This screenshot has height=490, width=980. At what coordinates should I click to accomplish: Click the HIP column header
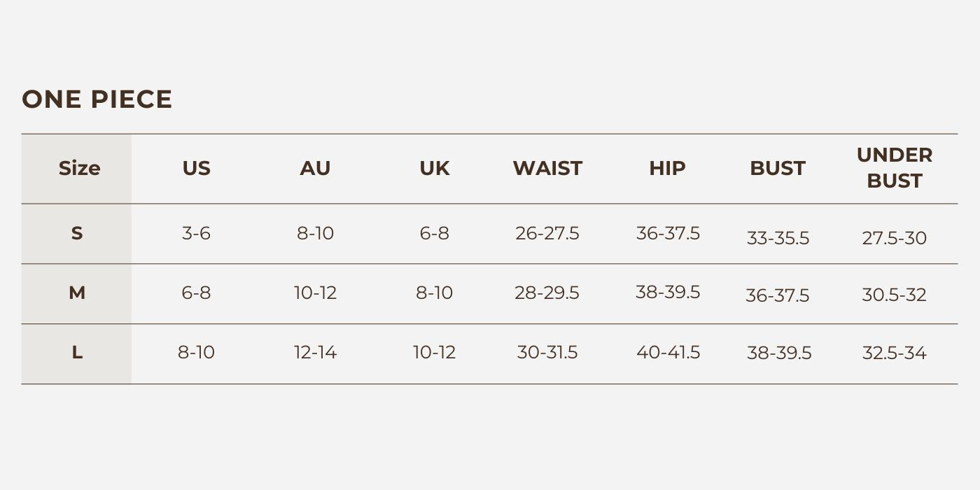667,169
